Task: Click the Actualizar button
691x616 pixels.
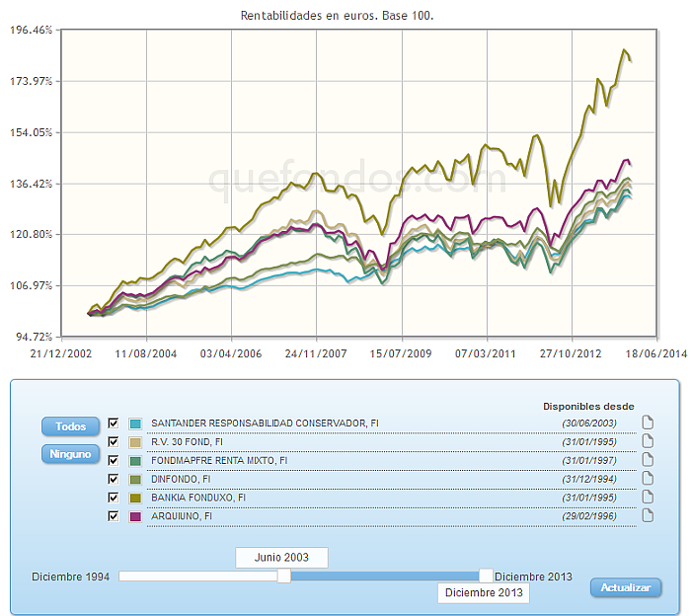Action: click(626, 587)
